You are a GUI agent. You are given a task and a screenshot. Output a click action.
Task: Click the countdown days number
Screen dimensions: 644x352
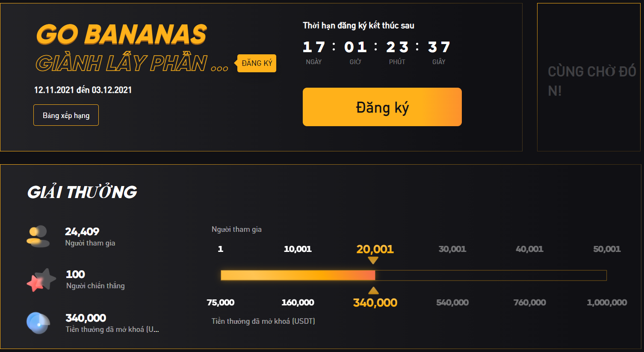pyautogui.click(x=313, y=47)
